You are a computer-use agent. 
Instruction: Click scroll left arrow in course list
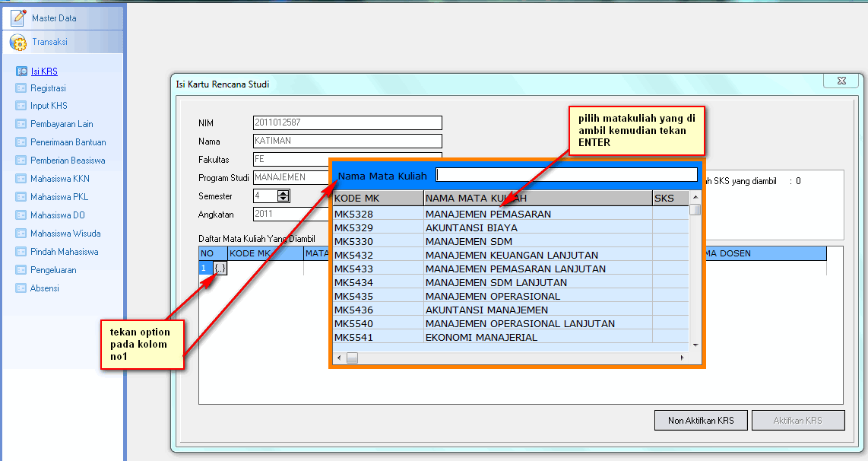pyautogui.click(x=339, y=358)
